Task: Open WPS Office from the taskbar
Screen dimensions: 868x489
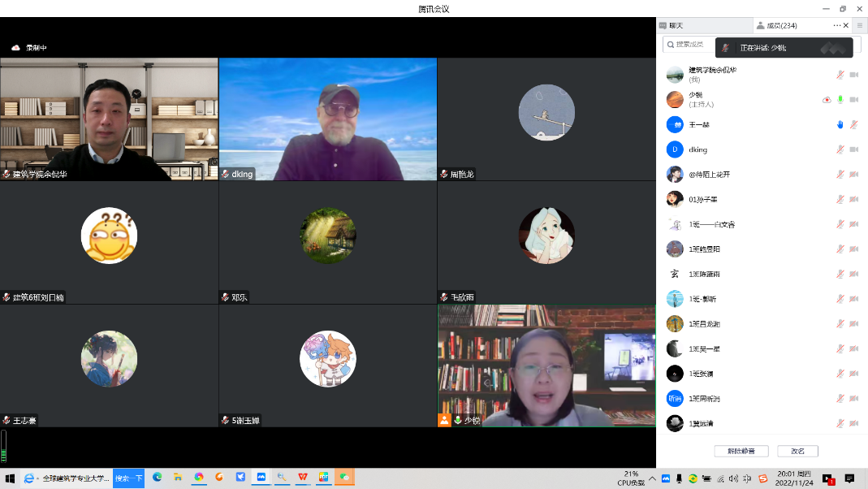Action: (303, 478)
